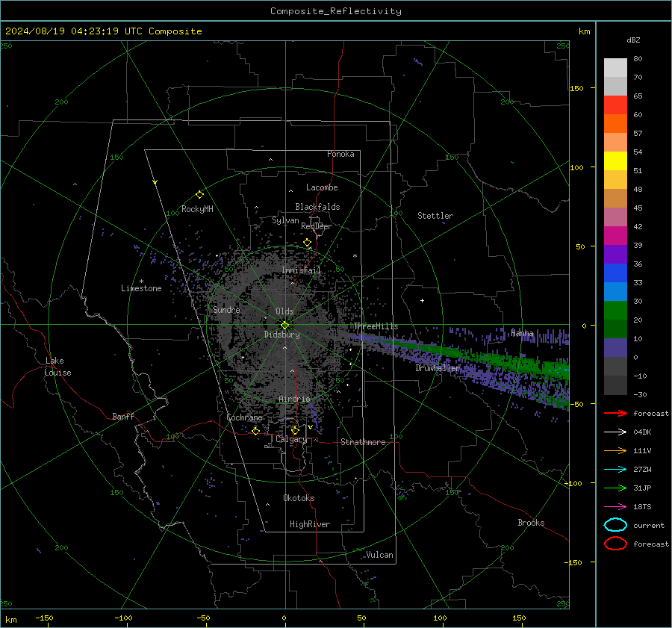Click the white 04DK arrow in legend

click(615, 432)
